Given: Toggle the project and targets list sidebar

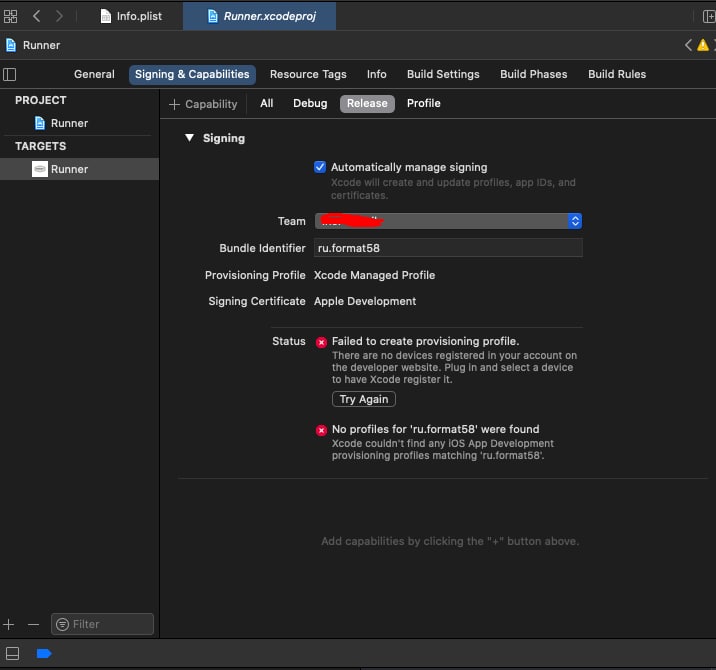Looking at the screenshot, I should pyautogui.click(x=10, y=74).
